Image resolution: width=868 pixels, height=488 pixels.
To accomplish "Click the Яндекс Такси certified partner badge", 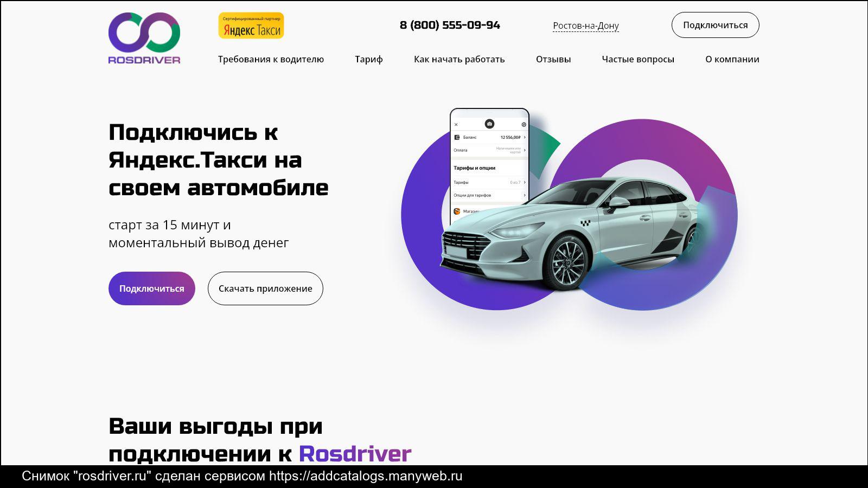I will coord(251,25).
